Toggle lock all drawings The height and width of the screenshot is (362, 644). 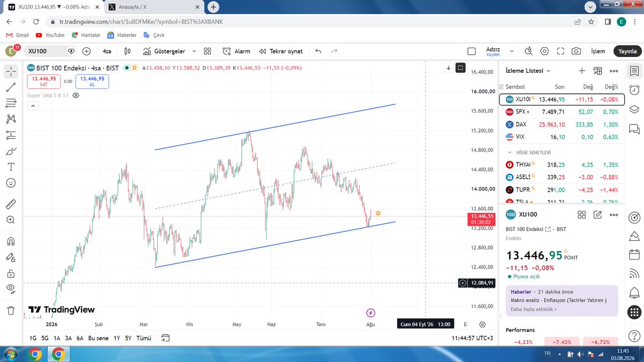(x=11, y=273)
